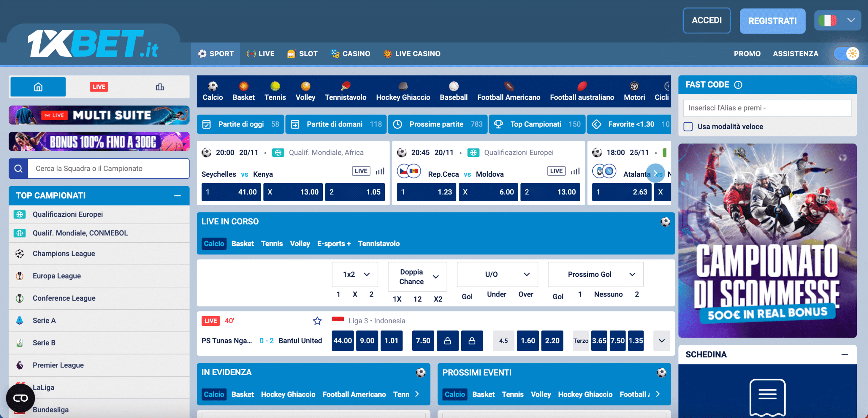Open the LIVE CASINO main menu item
Screen dimensions: 868x418
click(412, 54)
